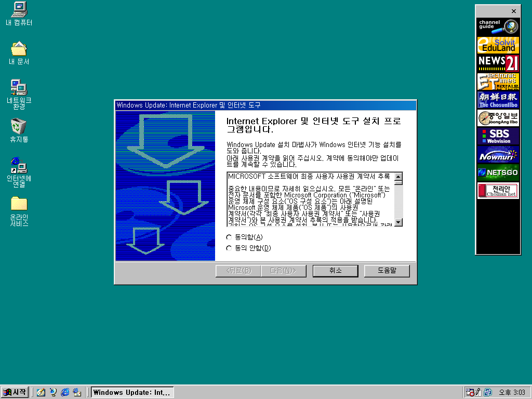Open the NEWS 21 channel
Viewport: 532px width, 399px height.
click(x=498, y=63)
